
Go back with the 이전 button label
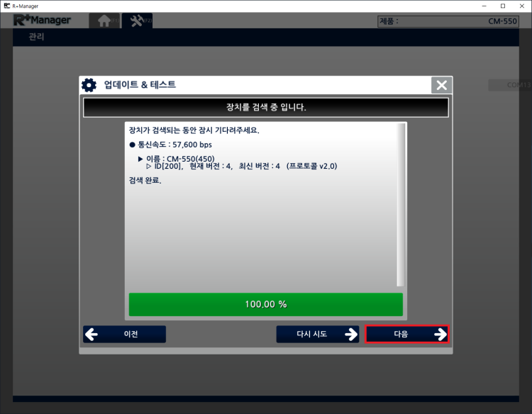(x=131, y=335)
